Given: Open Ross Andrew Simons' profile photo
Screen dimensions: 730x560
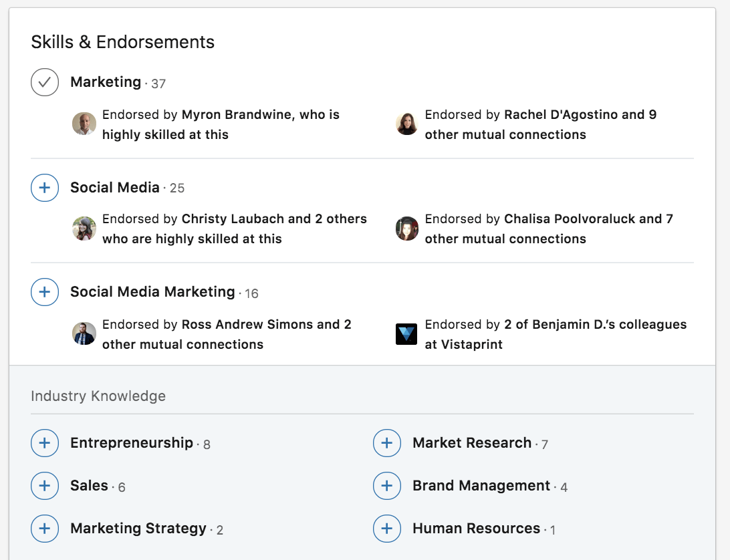Looking at the screenshot, I should point(84,333).
